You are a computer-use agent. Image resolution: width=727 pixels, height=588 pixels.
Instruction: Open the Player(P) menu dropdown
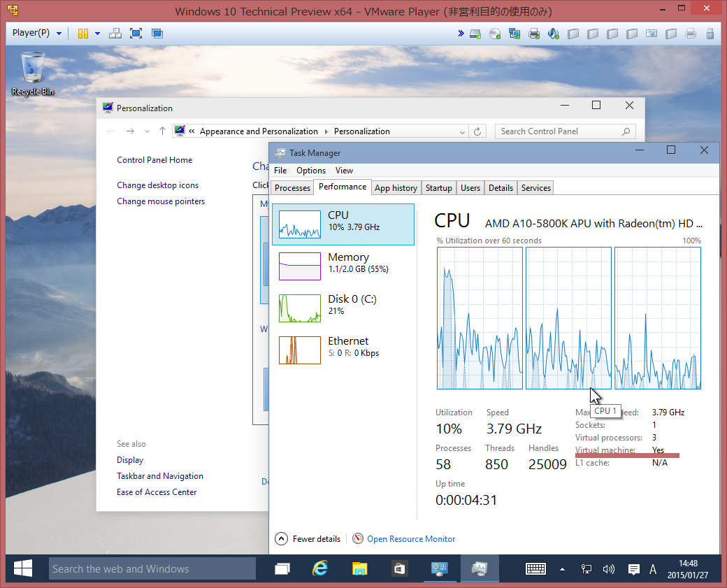[x=36, y=33]
